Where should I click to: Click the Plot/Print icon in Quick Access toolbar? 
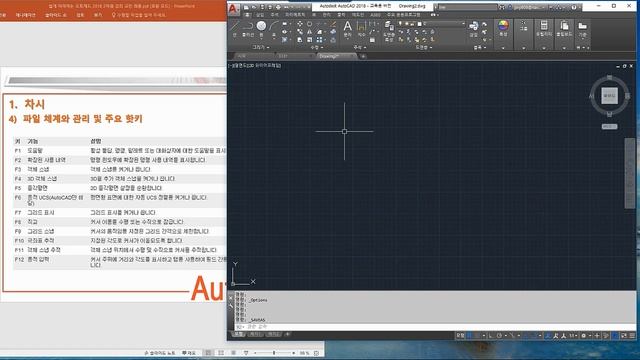278,7
